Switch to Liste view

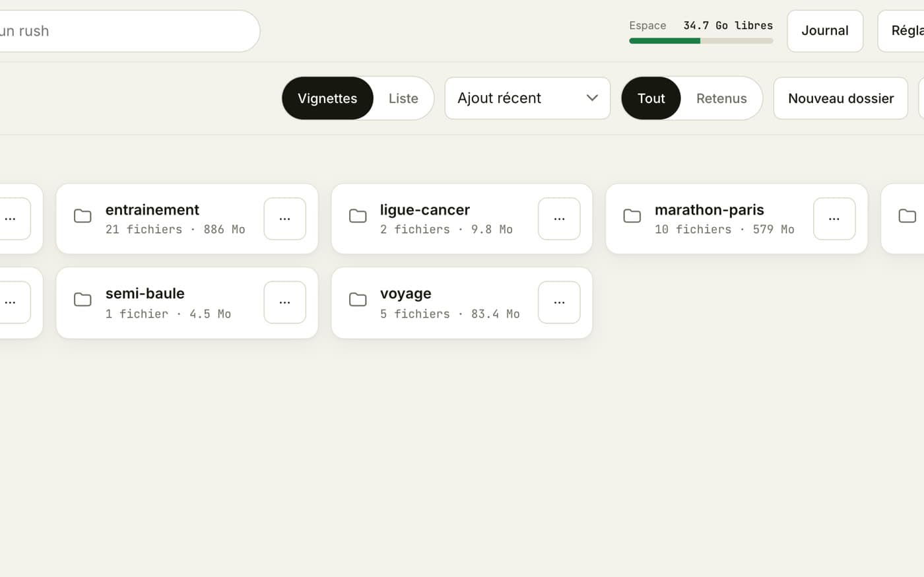(x=403, y=98)
